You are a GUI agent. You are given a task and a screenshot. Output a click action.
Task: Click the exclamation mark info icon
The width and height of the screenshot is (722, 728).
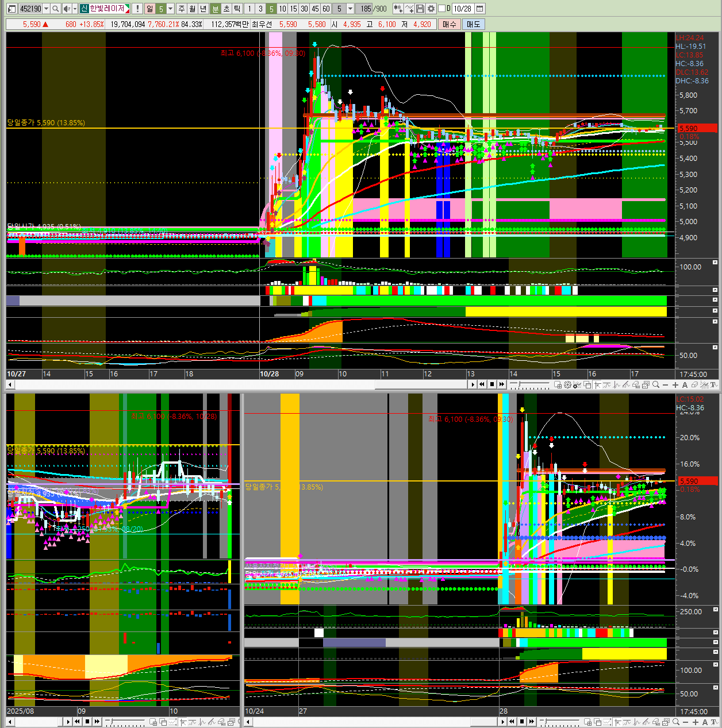pyautogui.click(x=137, y=9)
